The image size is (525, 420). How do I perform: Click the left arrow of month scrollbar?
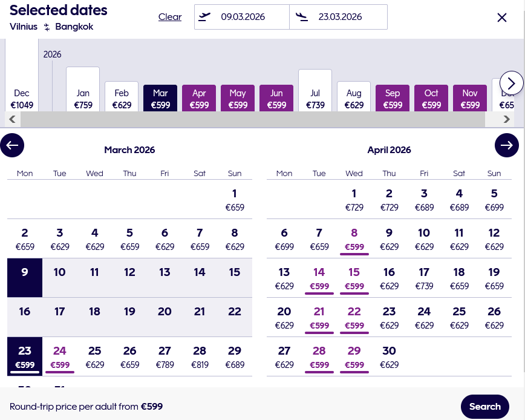[x=11, y=119]
